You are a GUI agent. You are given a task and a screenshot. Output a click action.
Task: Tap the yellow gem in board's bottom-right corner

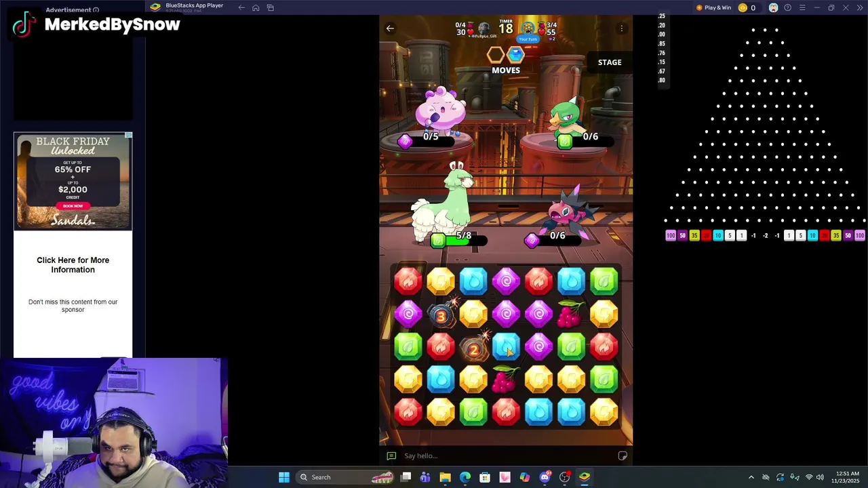(604, 412)
